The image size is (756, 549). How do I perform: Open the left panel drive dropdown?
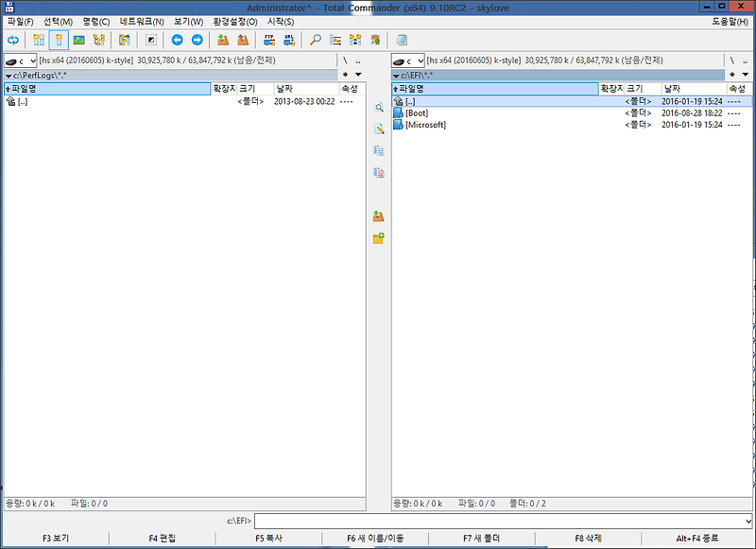(x=20, y=61)
